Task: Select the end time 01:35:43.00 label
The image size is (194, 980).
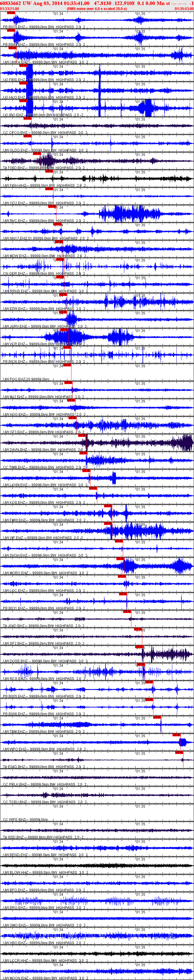Action: pos(184,9)
